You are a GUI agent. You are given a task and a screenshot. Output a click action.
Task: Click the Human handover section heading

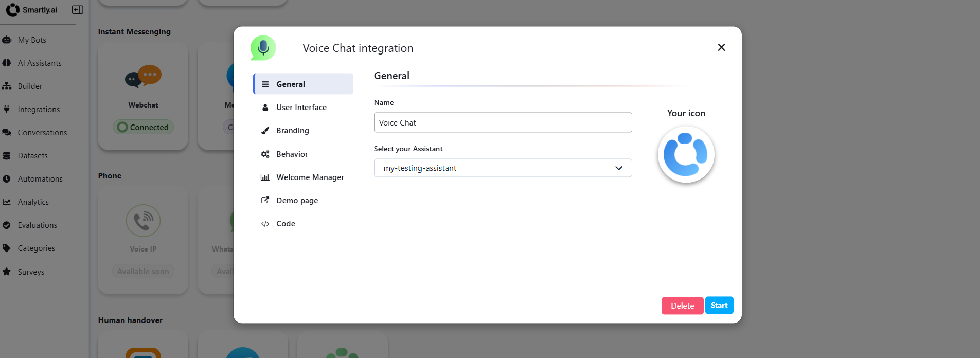point(130,320)
